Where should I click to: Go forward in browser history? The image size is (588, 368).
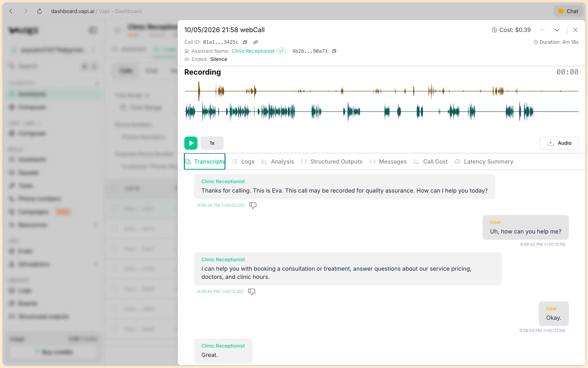click(26, 11)
